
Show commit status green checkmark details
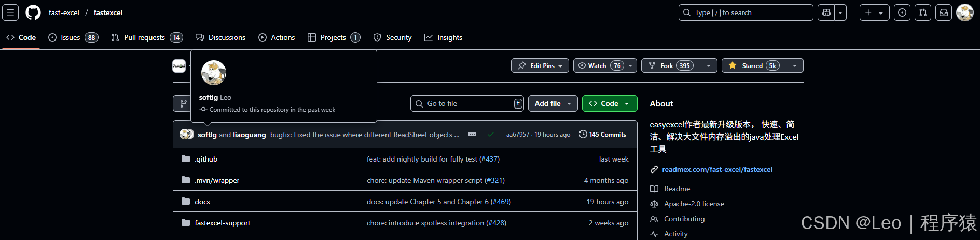click(490, 134)
